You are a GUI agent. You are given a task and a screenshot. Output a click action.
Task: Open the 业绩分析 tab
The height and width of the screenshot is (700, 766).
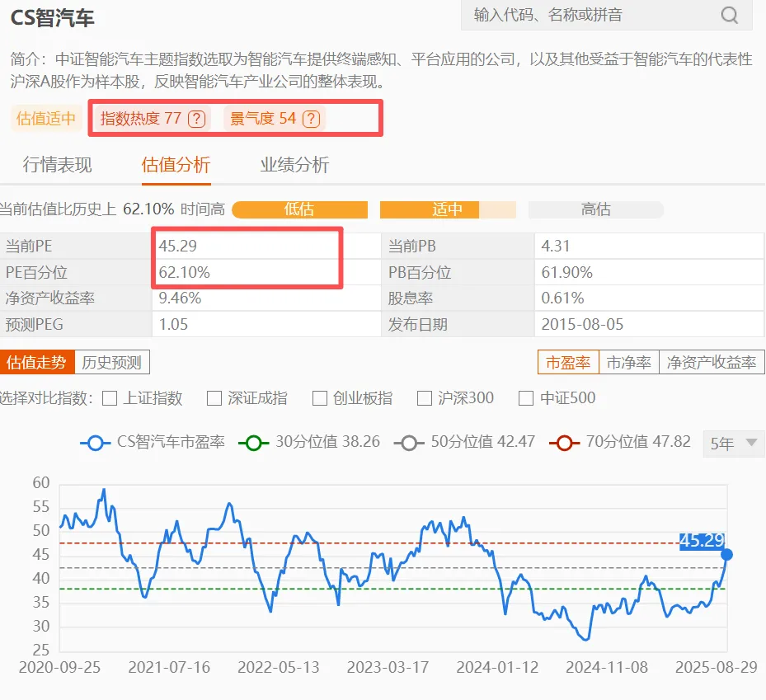294,165
